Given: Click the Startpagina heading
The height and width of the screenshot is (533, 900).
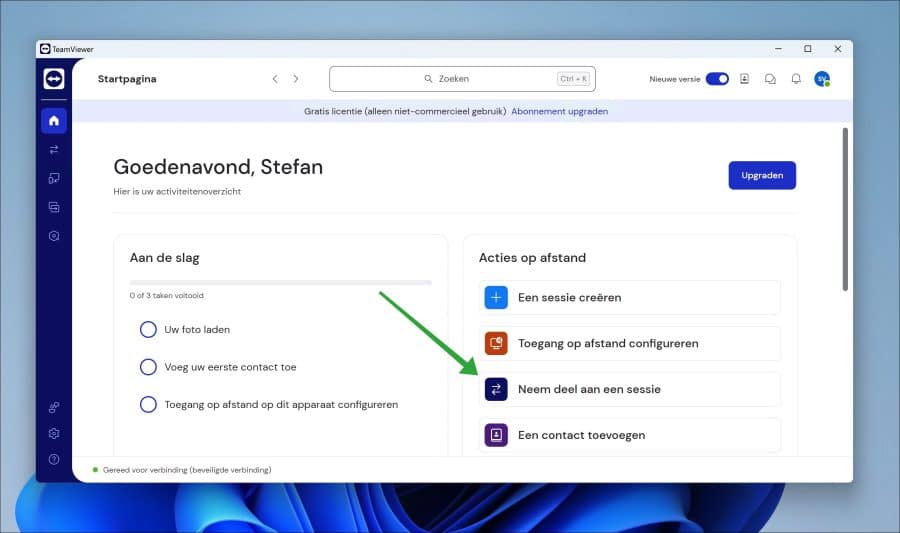Looking at the screenshot, I should [x=127, y=79].
